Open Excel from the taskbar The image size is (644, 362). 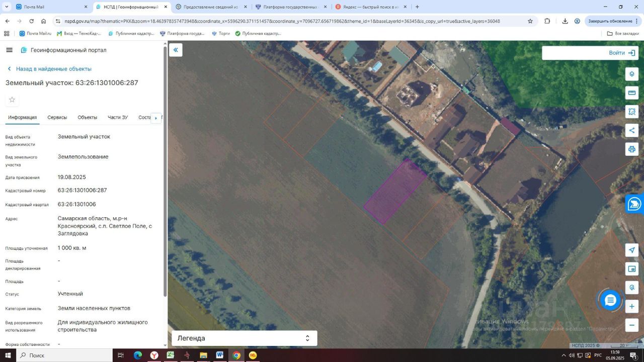171,355
